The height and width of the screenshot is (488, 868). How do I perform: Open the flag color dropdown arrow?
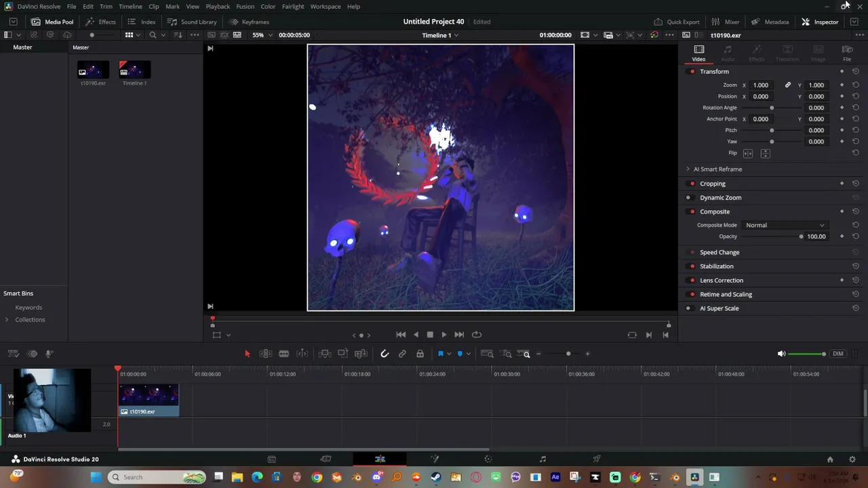point(449,354)
